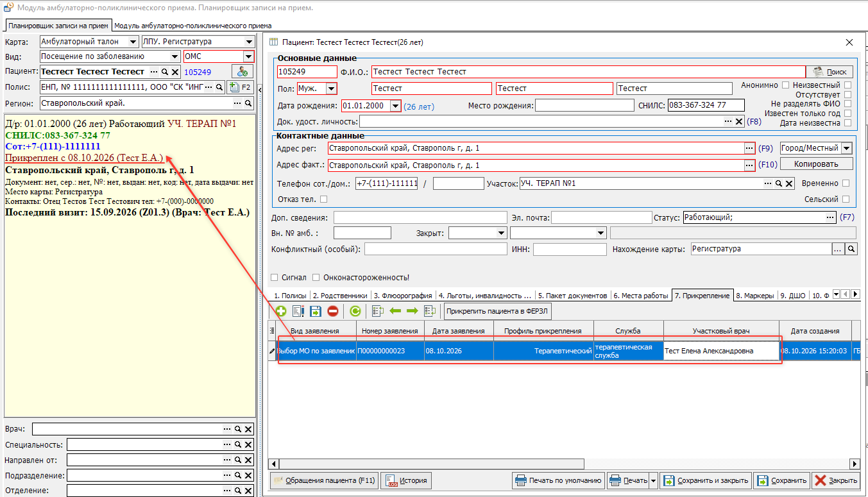Expand the Печать button dropdown arrow
The height and width of the screenshot is (497, 868).
tap(653, 480)
